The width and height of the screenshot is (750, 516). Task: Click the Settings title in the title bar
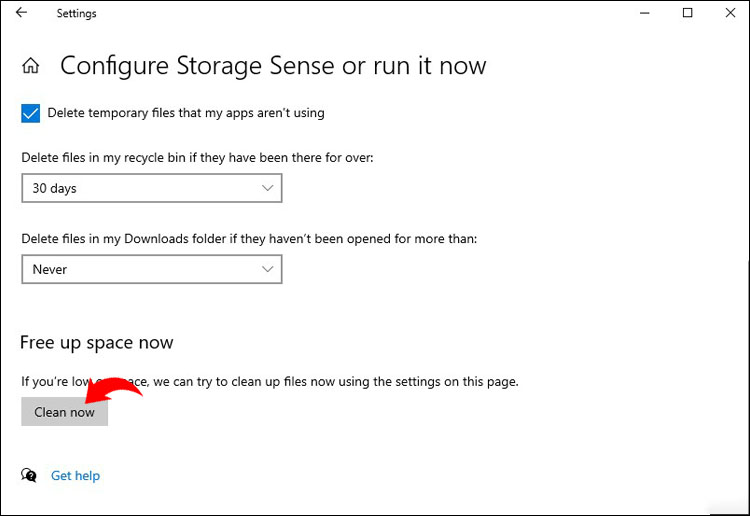click(77, 14)
